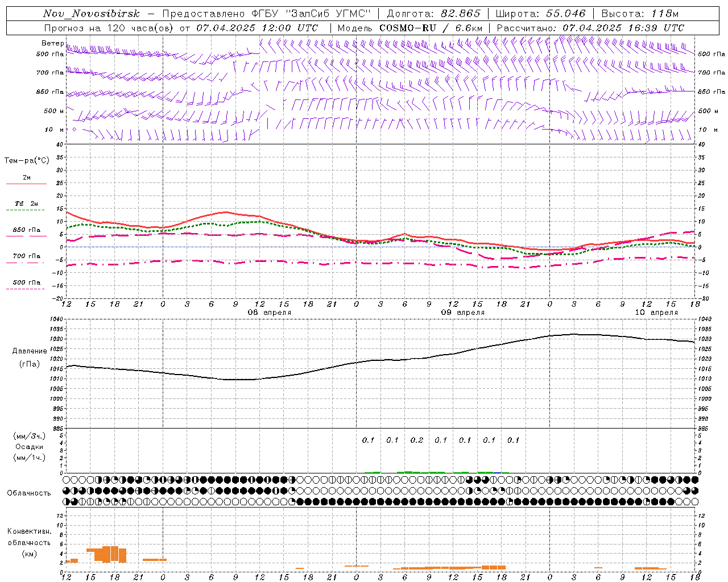Click the 'Модель COSMO-RU / 6.6км' model label
Screen dimensions: 728x582
[x=410, y=28]
